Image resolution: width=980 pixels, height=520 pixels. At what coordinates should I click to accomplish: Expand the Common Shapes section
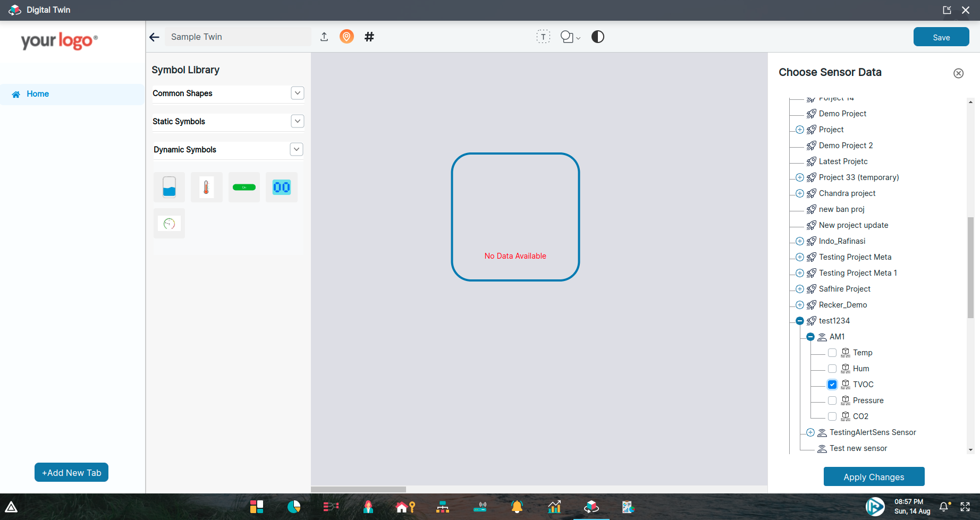[298, 93]
